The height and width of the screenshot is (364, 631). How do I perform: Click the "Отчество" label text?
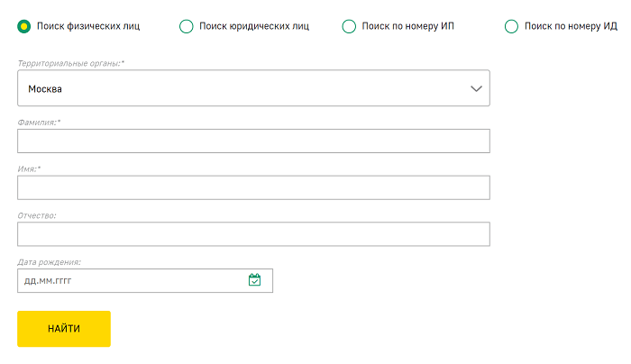coord(37,215)
